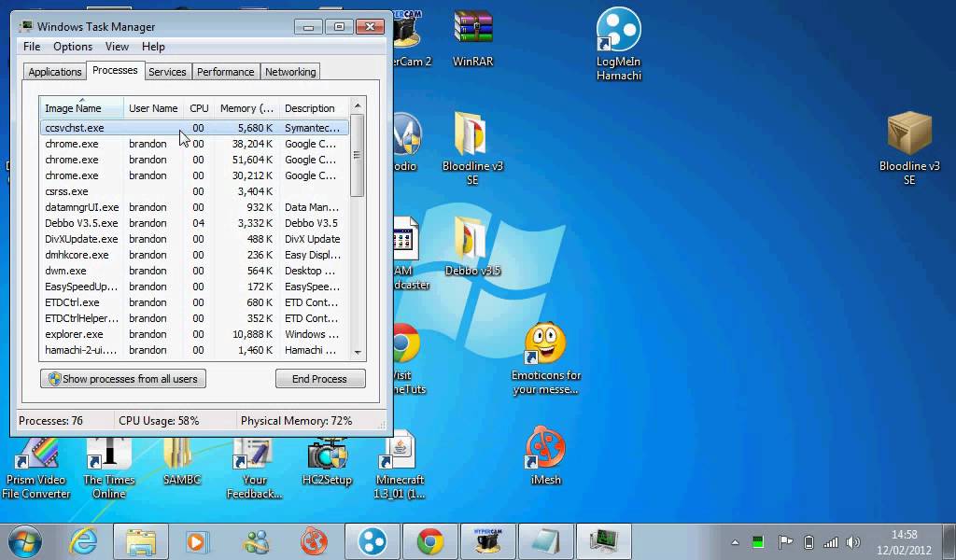Sort processes by Memory column
The image size is (956, 560).
pos(246,108)
